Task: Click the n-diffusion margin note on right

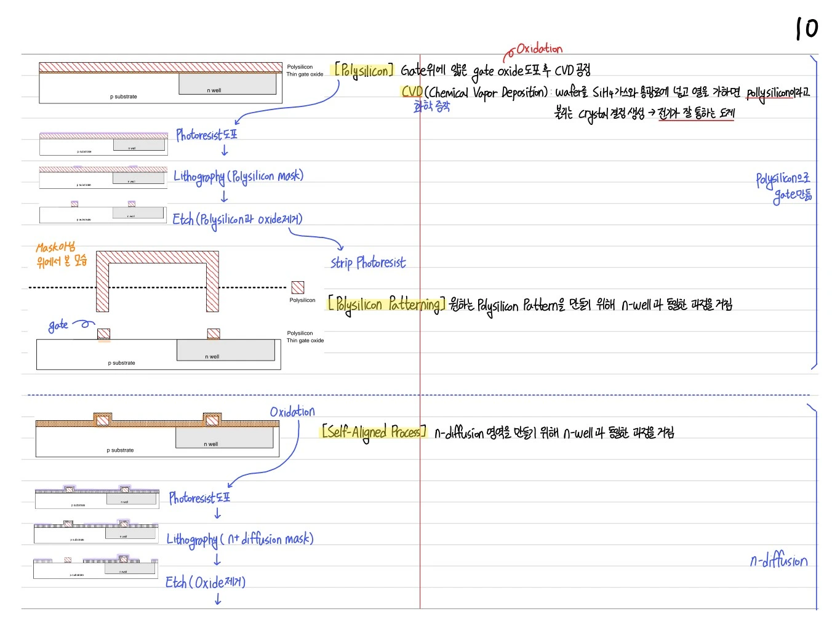Action: [779, 560]
